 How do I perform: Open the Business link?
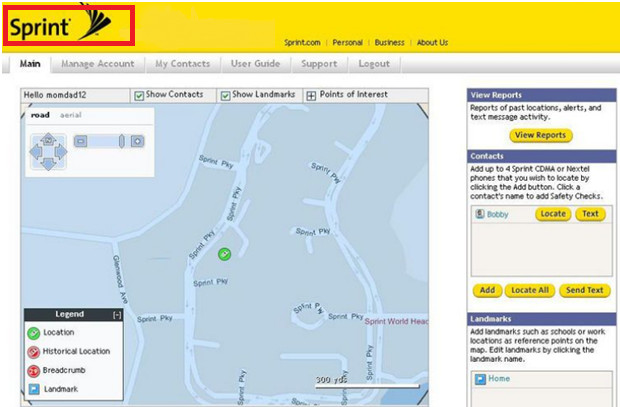coord(389,42)
